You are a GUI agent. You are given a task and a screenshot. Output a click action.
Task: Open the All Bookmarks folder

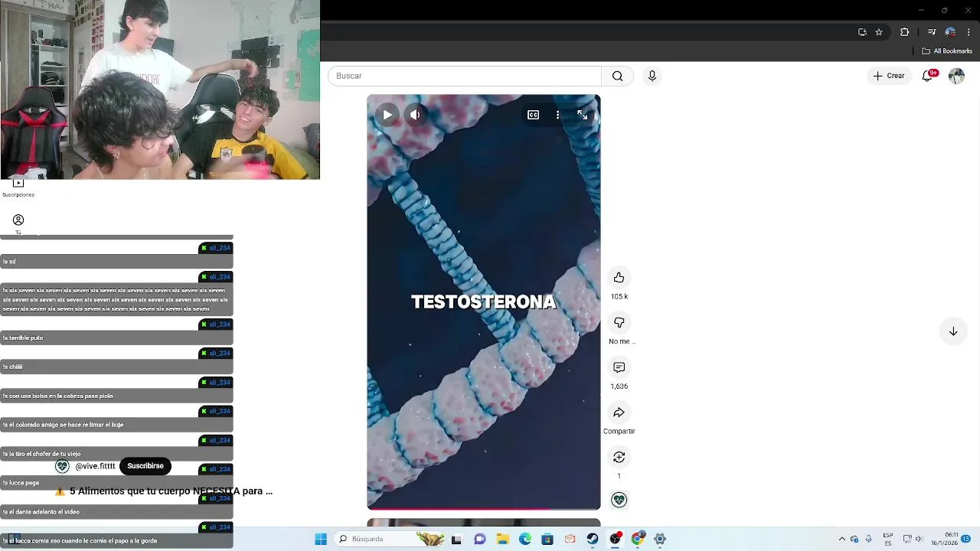pos(947,51)
